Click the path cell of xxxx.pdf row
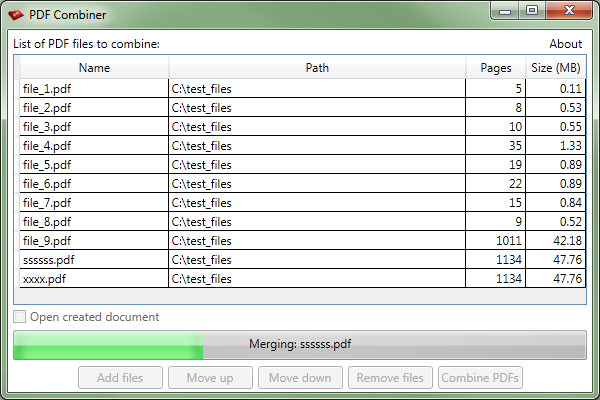The image size is (600, 400). click(317, 279)
